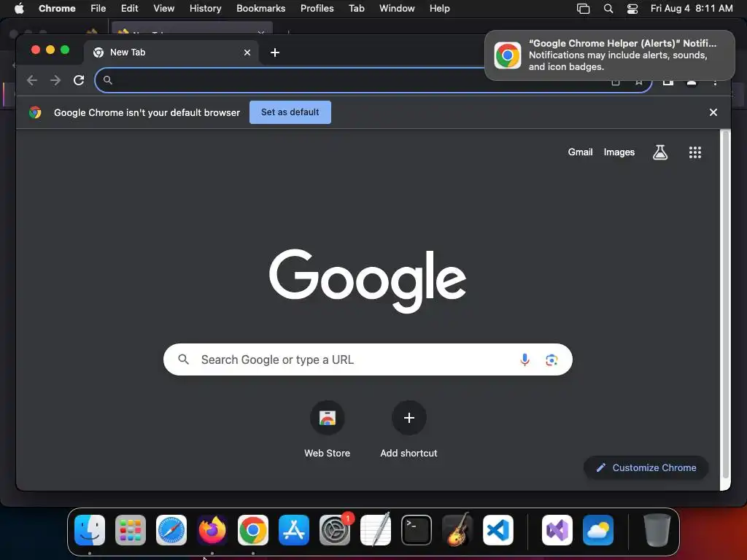Launch Safari from the Dock
This screenshot has height=560, width=747.
coord(171,530)
